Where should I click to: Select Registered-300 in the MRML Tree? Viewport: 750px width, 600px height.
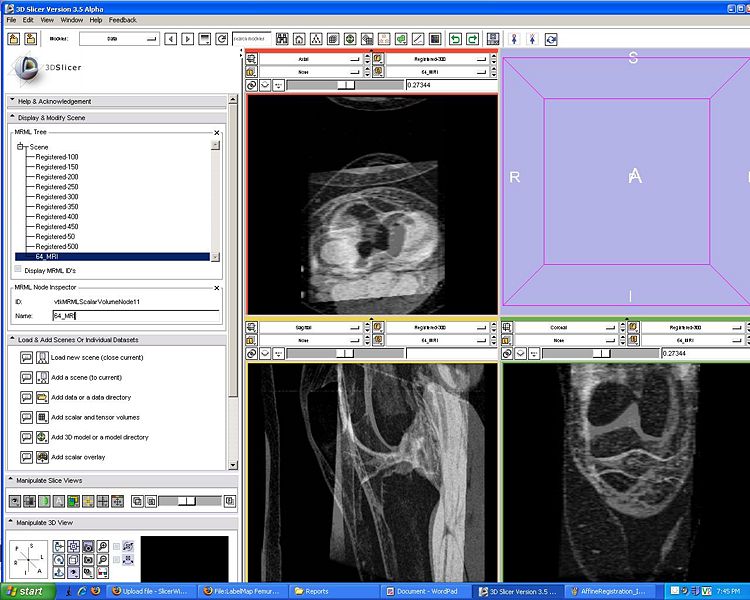pyautogui.click(x=57, y=197)
